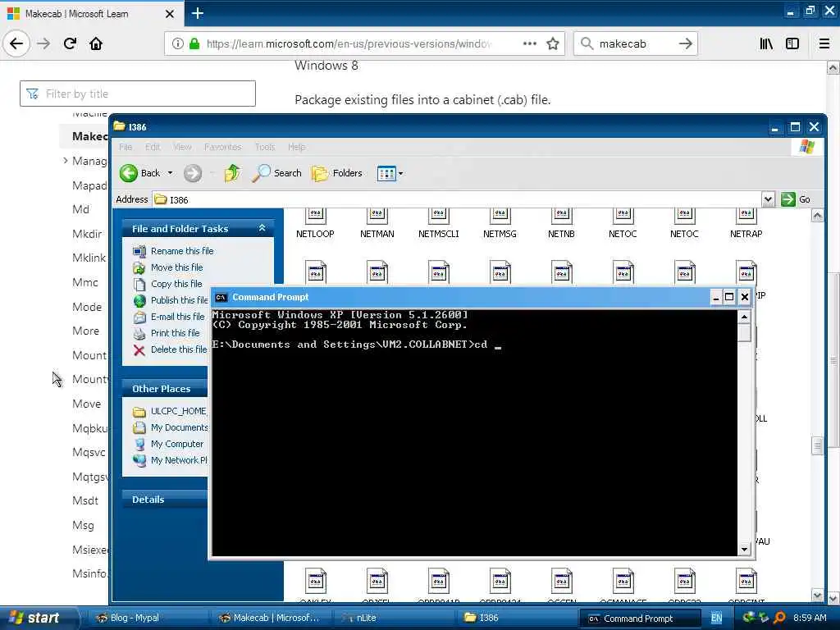Viewport: 840px width, 630px height.
Task: Expand the Explorer Address bar dropdown
Action: click(x=768, y=199)
